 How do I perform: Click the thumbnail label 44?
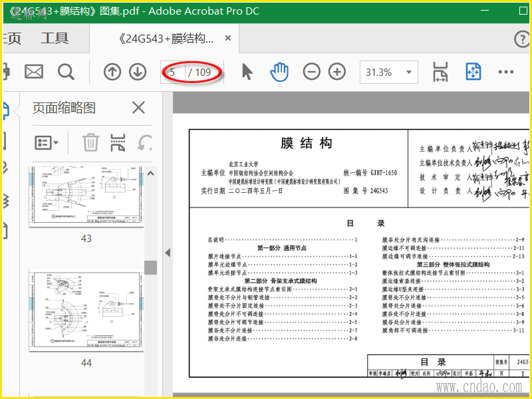pyautogui.click(x=86, y=362)
